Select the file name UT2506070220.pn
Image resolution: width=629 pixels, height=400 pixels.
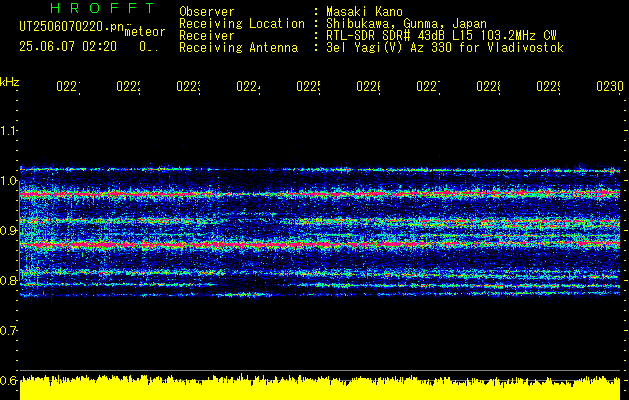pyautogui.click(x=72, y=27)
